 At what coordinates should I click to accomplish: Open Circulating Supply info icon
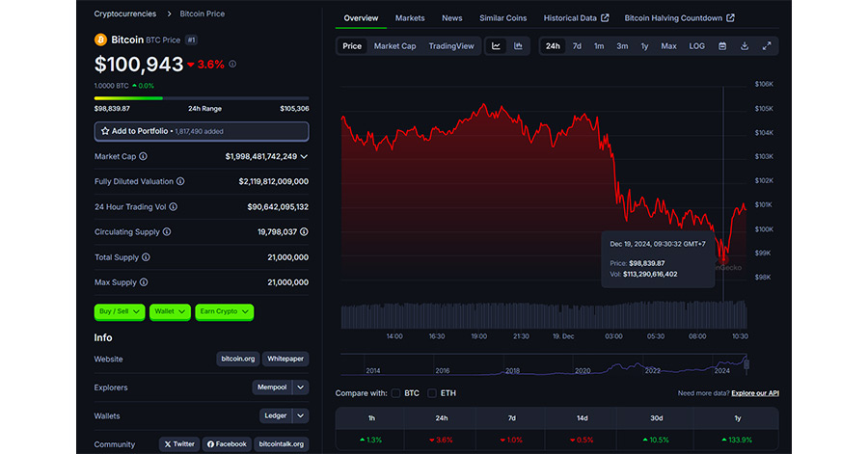tap(167, 231)
